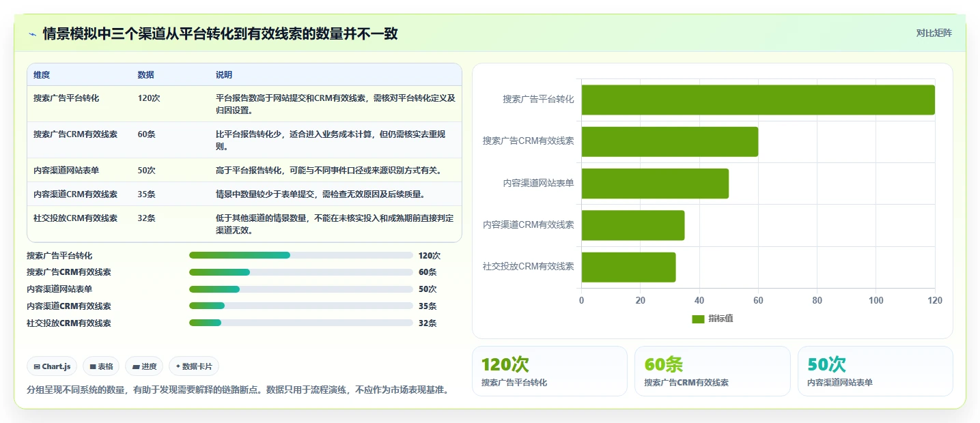Click chart bar for 内容渠道CRM有效线索
Image resolution: width=980 pixels, height=423 pixels.
pyautogui.click(x=633, y=225)
